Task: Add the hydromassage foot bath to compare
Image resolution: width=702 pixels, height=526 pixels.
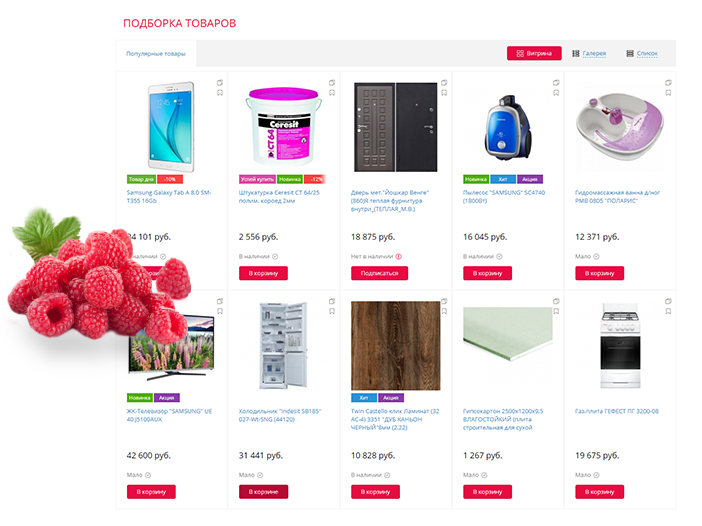Action: coord(668,83)
